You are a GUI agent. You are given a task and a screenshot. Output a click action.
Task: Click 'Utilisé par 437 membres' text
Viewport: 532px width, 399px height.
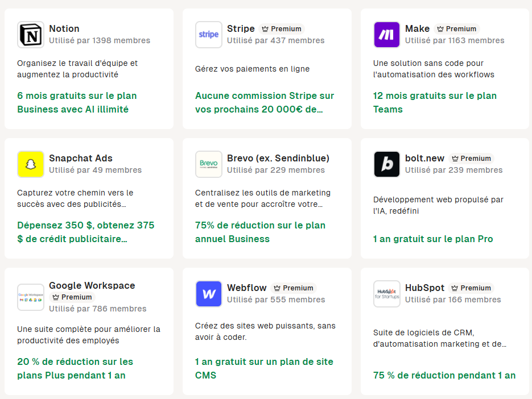tap(276, 40)
